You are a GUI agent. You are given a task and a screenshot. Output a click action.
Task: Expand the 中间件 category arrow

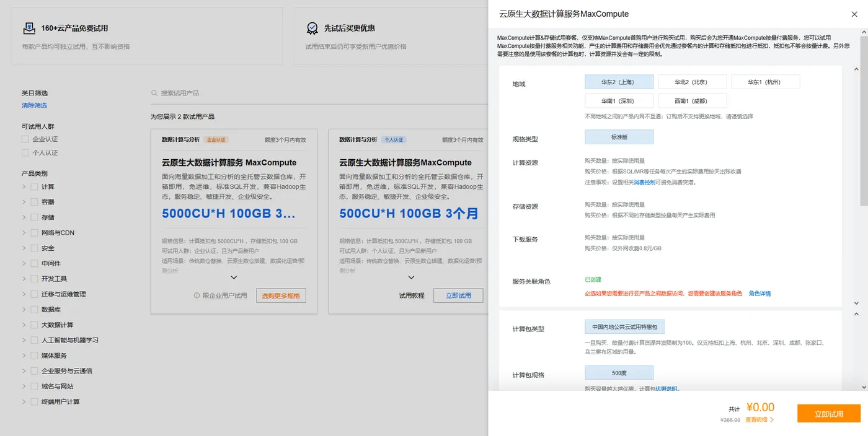click(24, 263)
